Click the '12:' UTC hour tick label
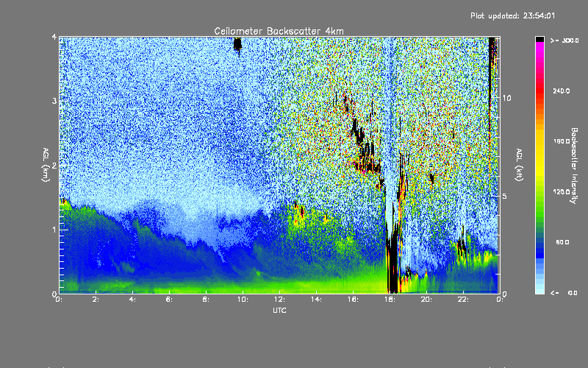Viewport: 588px width, 368px height. click(x=279, y=300)
